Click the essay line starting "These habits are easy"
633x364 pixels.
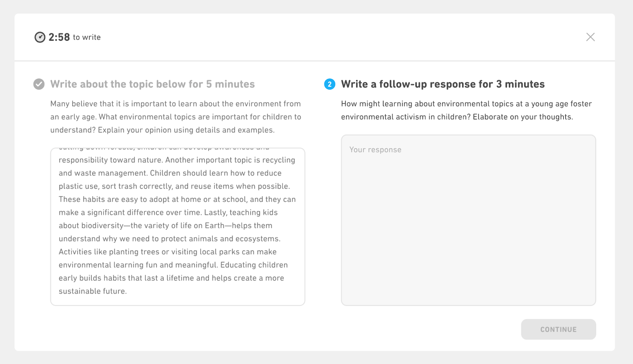coord(177,199)
